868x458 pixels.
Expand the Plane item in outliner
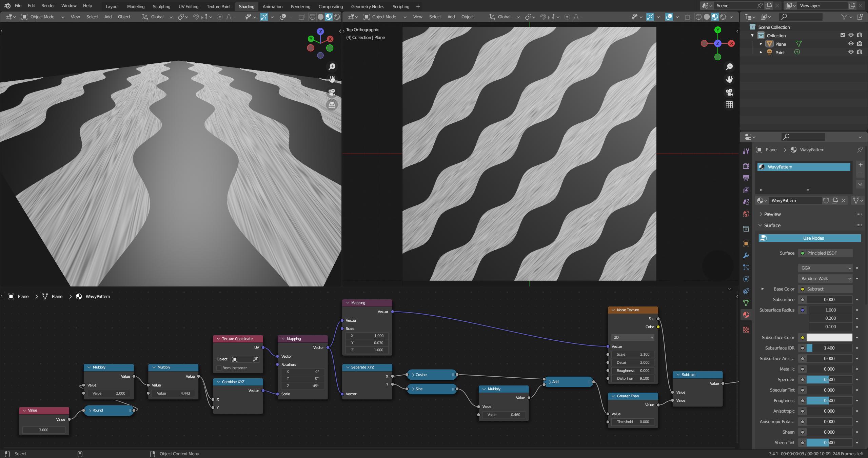(761, 44)
